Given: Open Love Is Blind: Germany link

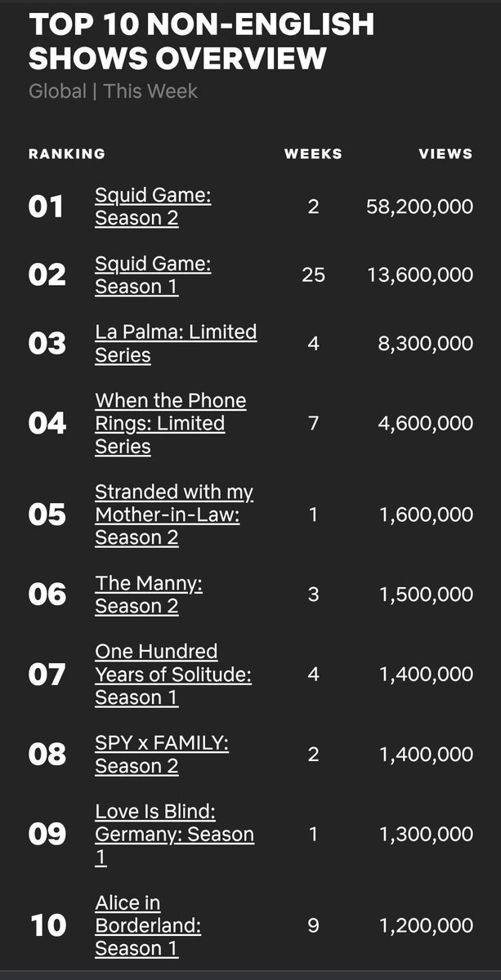Looking at the screenshot, I should click(174, 835).
